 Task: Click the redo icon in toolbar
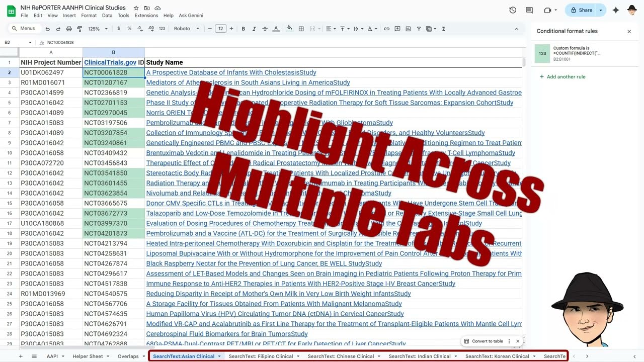click(58, 29)
